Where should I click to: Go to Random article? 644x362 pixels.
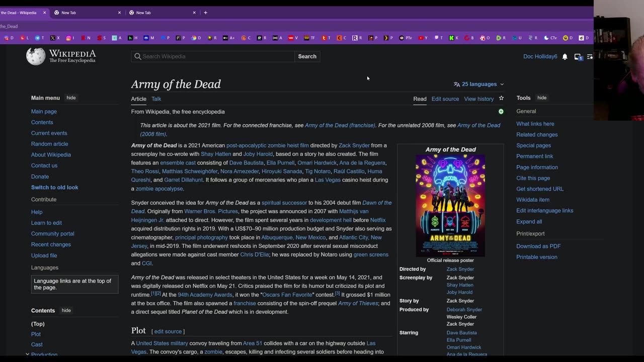click(49, 144)
